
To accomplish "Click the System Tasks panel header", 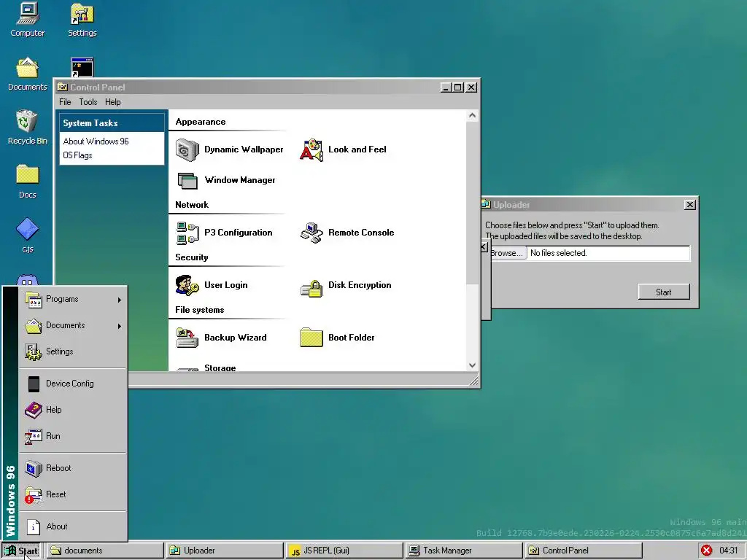I will [x=112, y=122].
